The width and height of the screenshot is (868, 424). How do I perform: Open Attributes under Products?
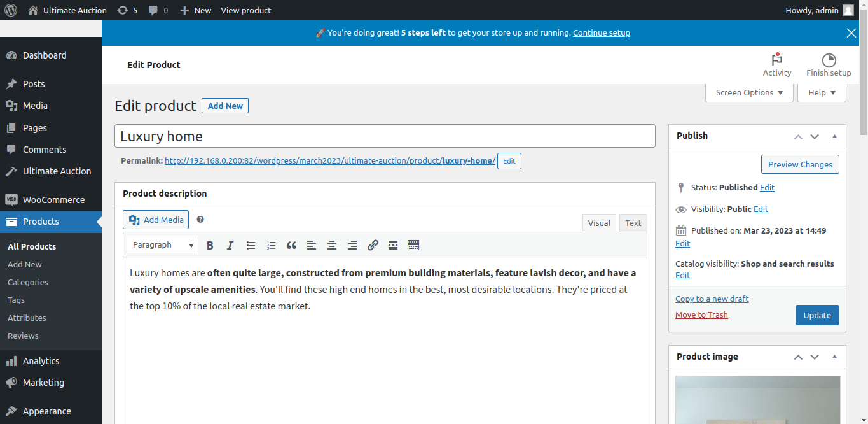[27, 318]
